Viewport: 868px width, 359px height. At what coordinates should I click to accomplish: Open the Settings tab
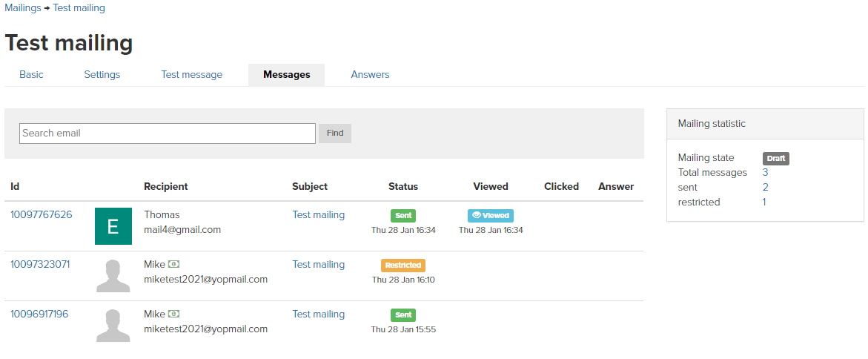(x=102, y=75)
